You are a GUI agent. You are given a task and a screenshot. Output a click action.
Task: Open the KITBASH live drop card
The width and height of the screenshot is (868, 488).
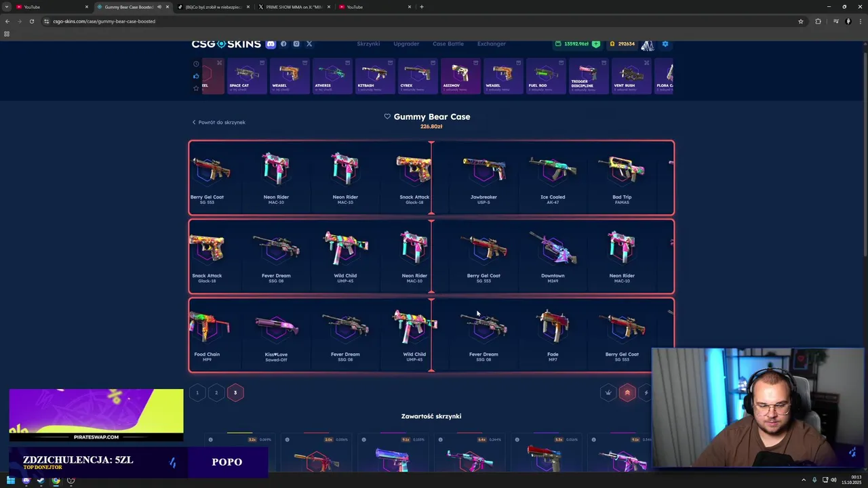(374, 76)
